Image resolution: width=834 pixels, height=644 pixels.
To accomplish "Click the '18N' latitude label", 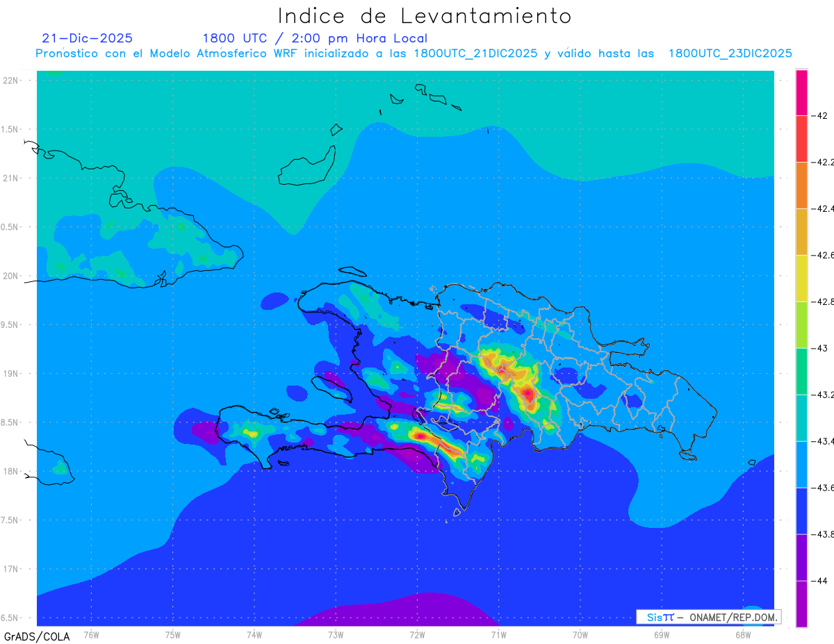I will (x=12, y=472).
